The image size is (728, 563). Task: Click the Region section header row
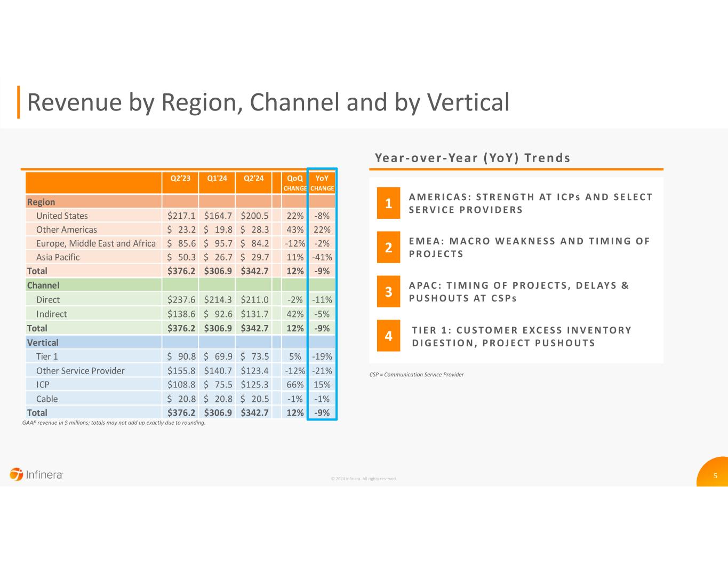(x=41, y=202)
